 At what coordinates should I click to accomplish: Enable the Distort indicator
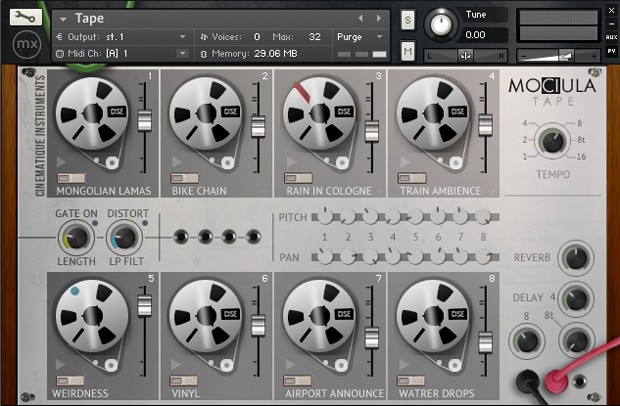pyautogui.click(x=145, y=223)
